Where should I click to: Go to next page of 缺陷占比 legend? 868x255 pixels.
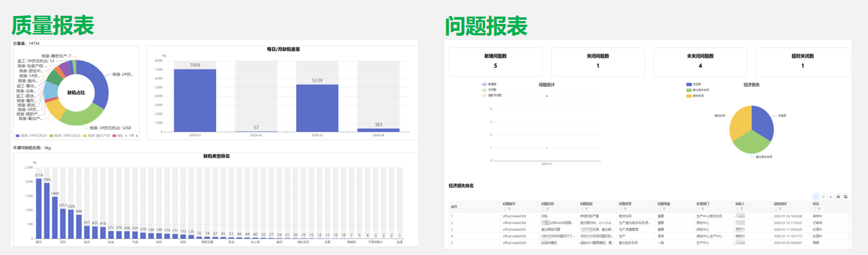tap(137, 136)
